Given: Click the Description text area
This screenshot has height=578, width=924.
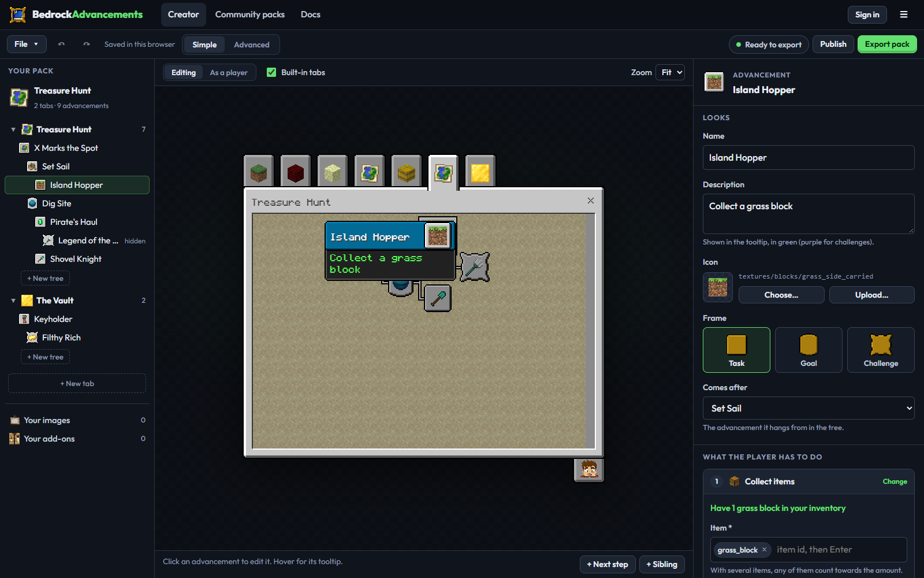Looking at the screenshot, I should click(x=808, y=214).
